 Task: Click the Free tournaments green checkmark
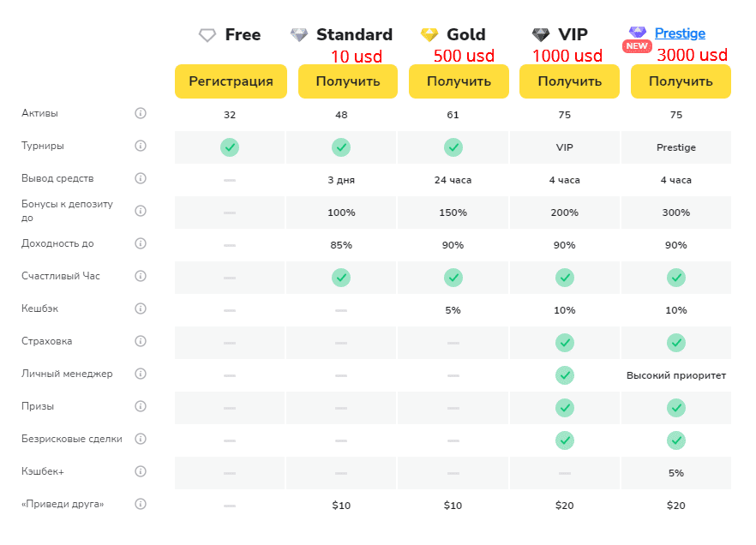230,147
